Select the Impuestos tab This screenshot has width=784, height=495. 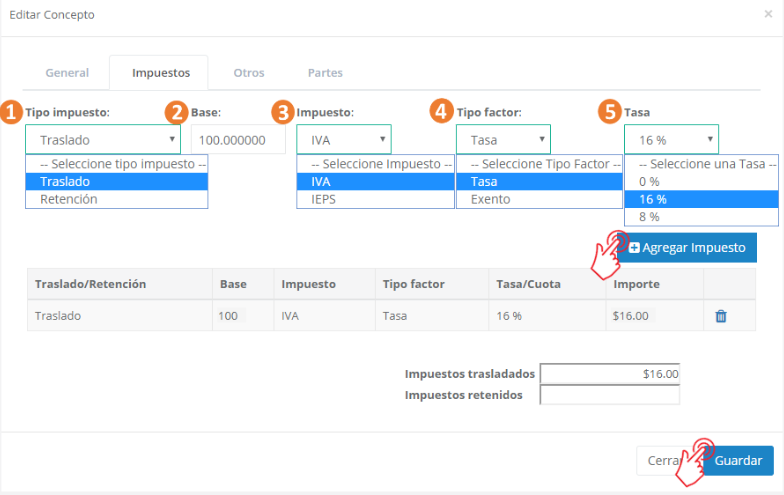[x=161, y=73]
